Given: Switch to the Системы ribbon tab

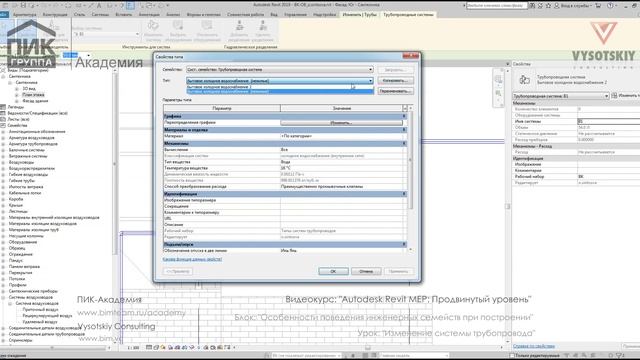Looking at the screenshot, I should pyautogui.click(x=100, y=15).
